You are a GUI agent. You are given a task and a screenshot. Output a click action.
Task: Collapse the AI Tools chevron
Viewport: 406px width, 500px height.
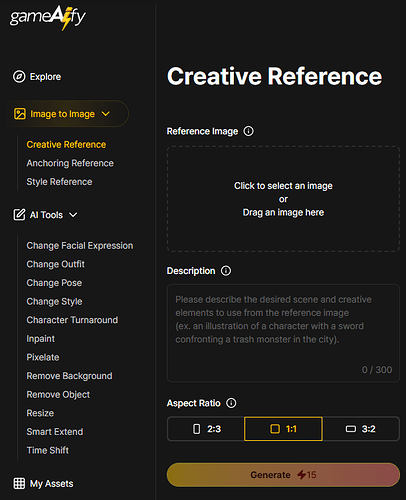coord(73,215)
